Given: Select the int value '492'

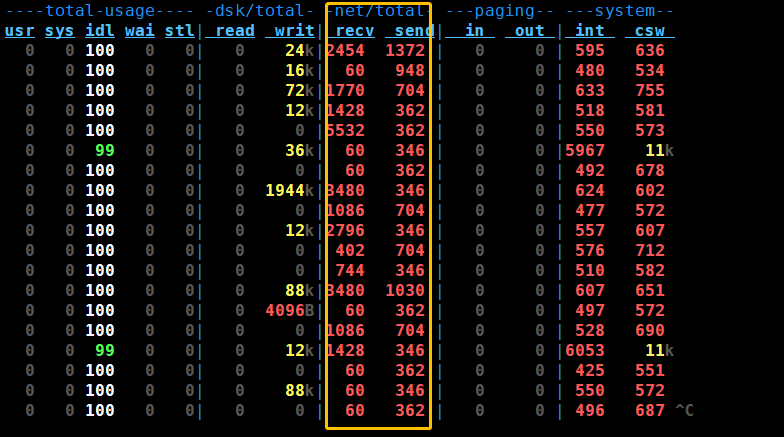Looking at the screenshot, I should pyautogui.click(x=590, y=170).
